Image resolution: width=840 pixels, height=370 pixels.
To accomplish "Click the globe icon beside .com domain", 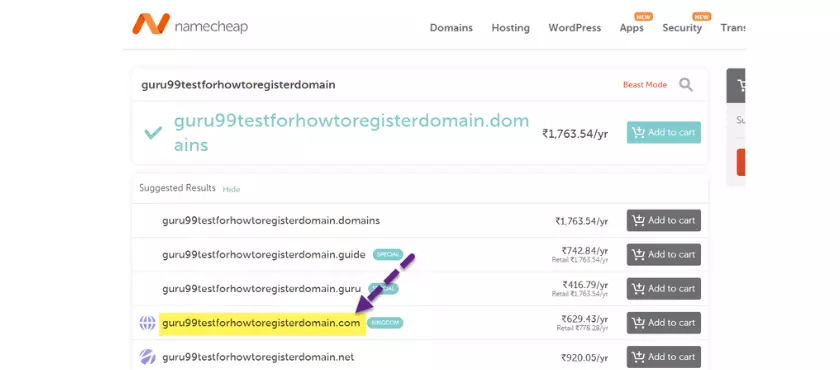I will tap(147, 323).
